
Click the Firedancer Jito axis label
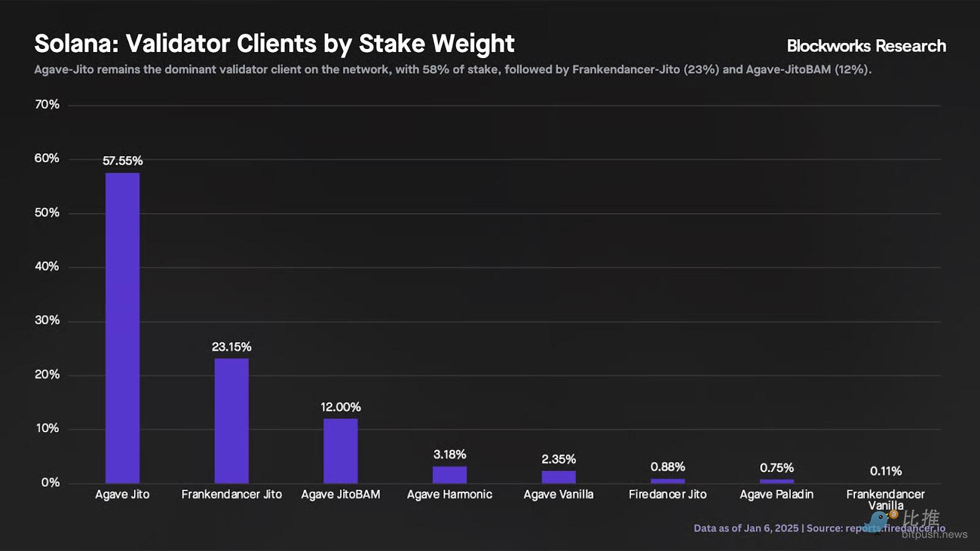[x=668, y=494]
